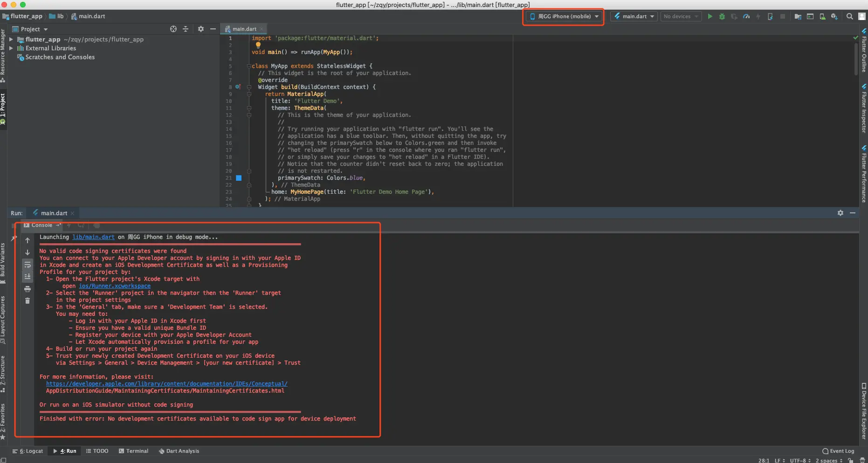Toggle the Resource Manager side panel
Image resolution: width=868 pixels, height=463 pixels.
pos(3,55)
